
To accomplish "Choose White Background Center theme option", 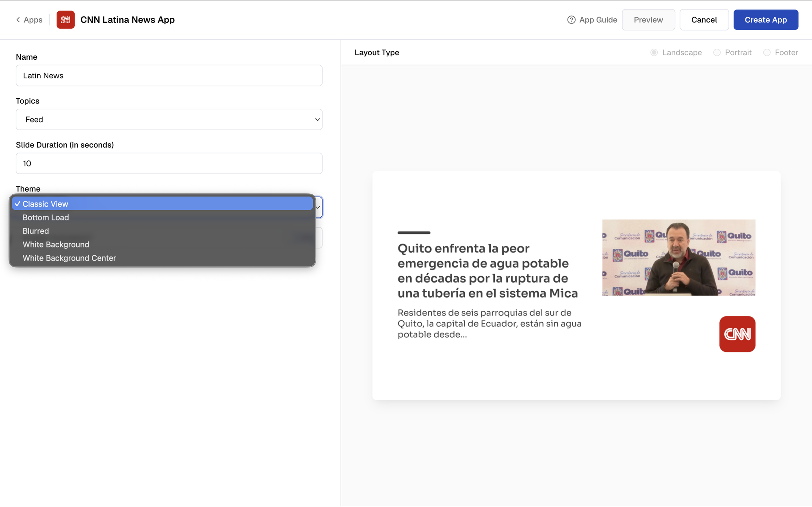I will pyautogui.click(x=162, y=258).
